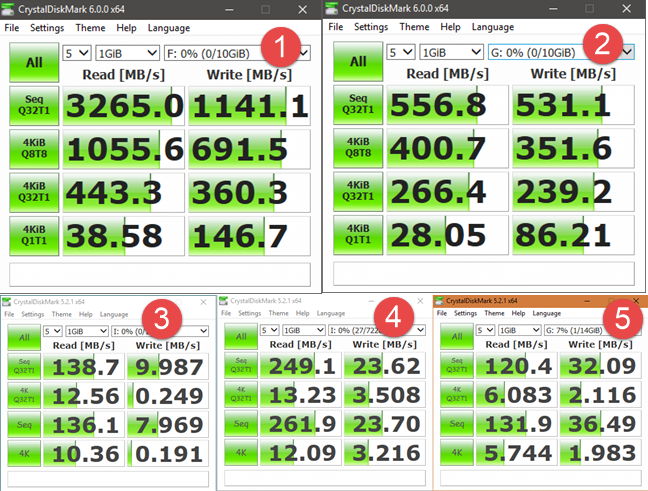
Task: Open the Language menu in the G: 0% window
Action: (x=493, y=27)
